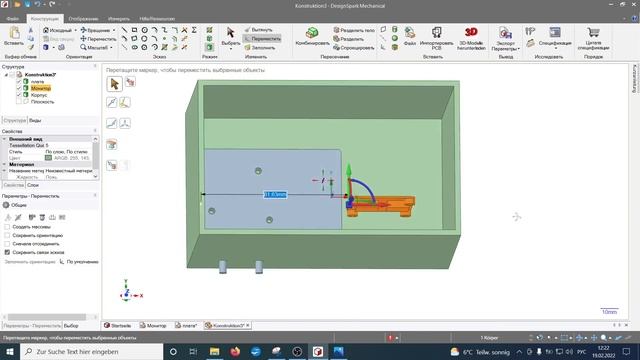
Task: Click the Вытянуть (Pull) tool
Action: point(258,30)
